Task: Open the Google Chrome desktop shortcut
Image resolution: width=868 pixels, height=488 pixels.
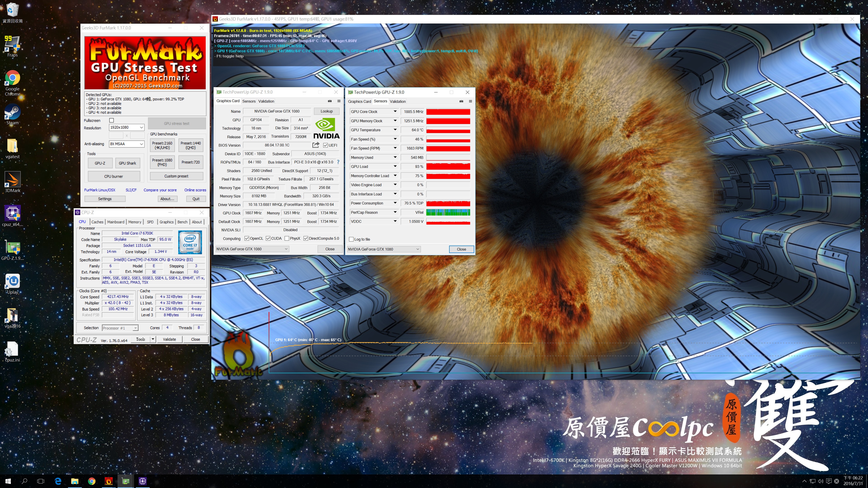Action: coord(12,83)
